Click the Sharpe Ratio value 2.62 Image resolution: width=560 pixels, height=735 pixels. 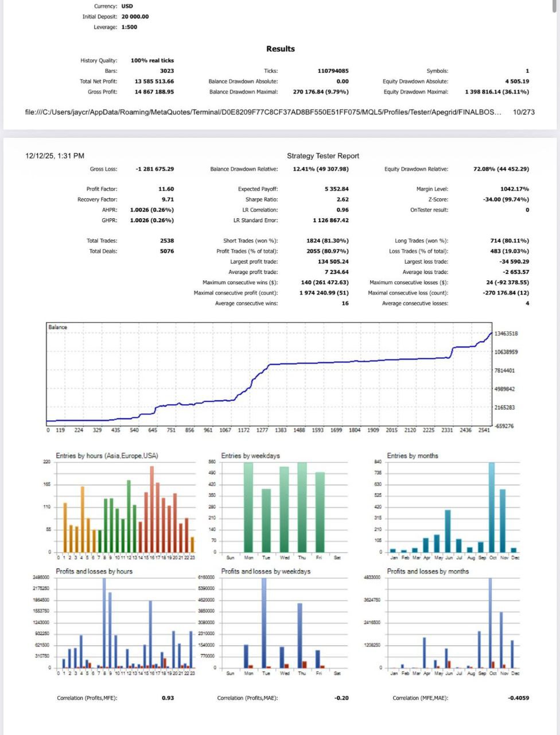(x=342, y=199)
